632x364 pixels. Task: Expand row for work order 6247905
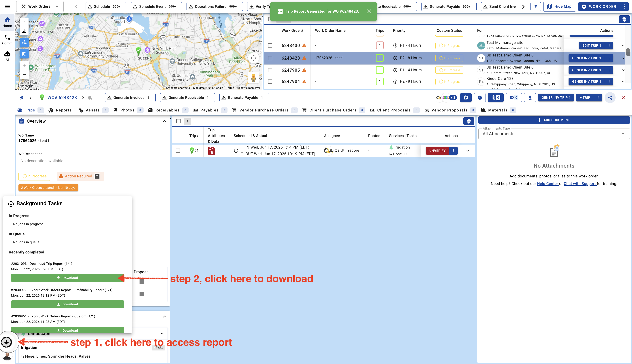[623, 70]
